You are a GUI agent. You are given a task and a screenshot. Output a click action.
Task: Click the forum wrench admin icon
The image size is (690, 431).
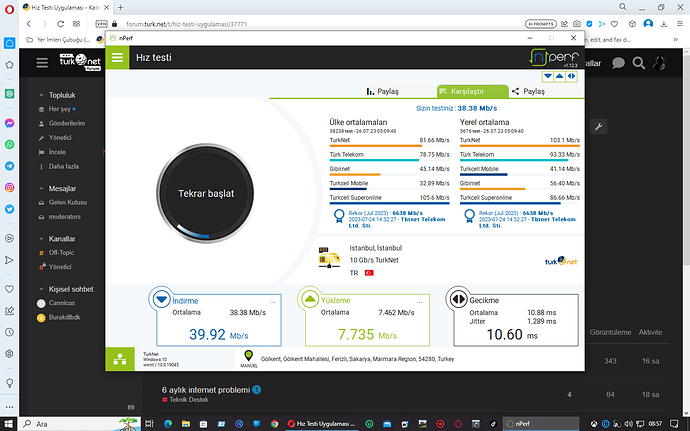[x=598, y=127]
